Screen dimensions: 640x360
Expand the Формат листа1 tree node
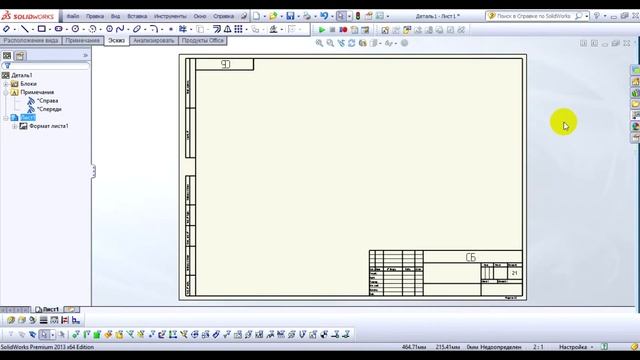[x=15, y=126]
